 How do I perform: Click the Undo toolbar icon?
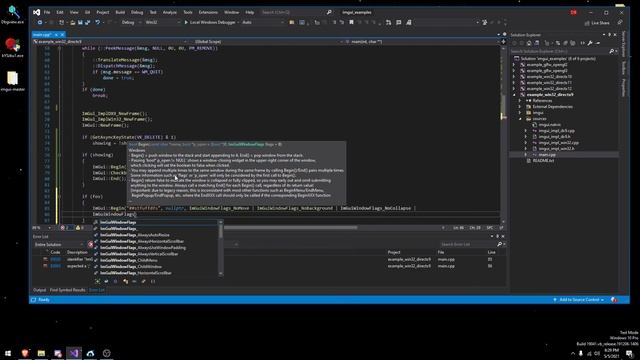click(98, 22)
